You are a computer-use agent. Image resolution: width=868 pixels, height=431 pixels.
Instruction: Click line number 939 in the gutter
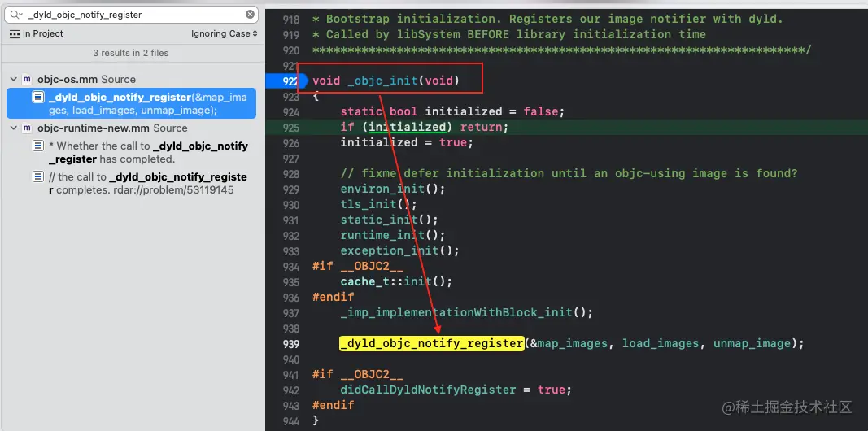(x=290, y=344)
